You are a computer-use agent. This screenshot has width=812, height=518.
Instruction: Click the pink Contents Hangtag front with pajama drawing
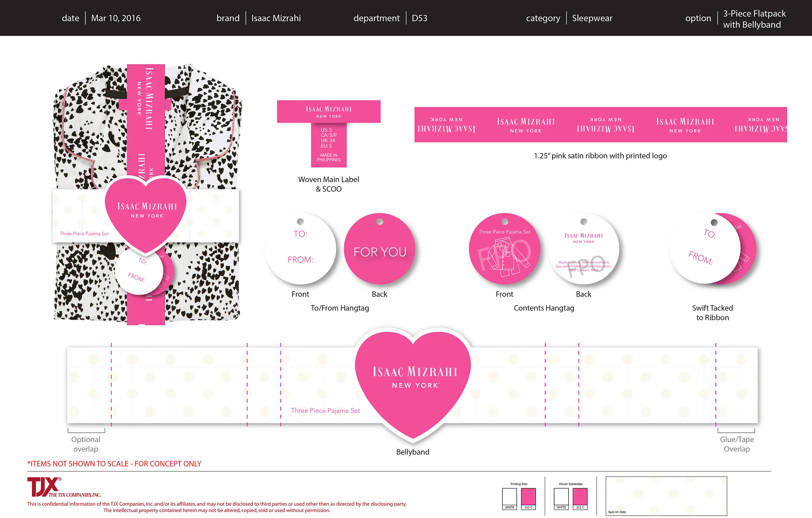tap(504, 249)
